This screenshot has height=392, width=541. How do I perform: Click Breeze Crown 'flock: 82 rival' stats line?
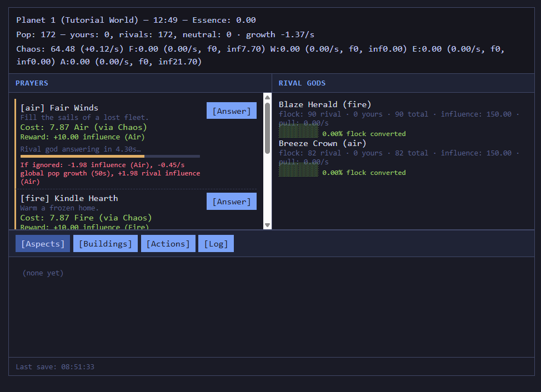click(x=399, y=157)
